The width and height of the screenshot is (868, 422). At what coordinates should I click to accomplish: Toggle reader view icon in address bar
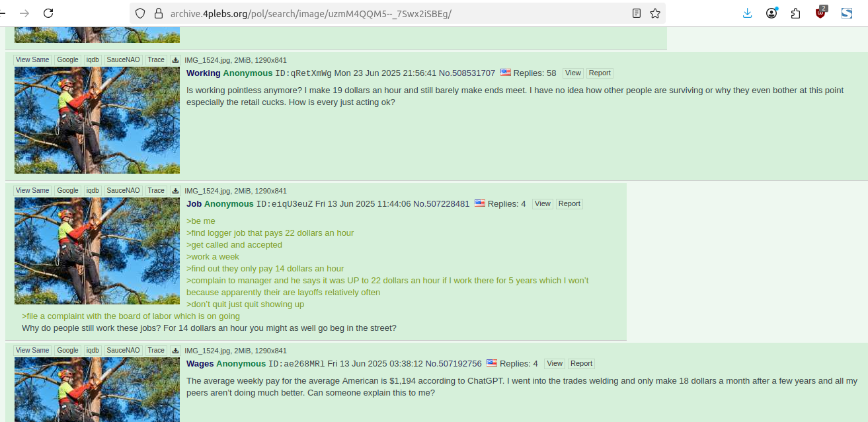point(637,13)
